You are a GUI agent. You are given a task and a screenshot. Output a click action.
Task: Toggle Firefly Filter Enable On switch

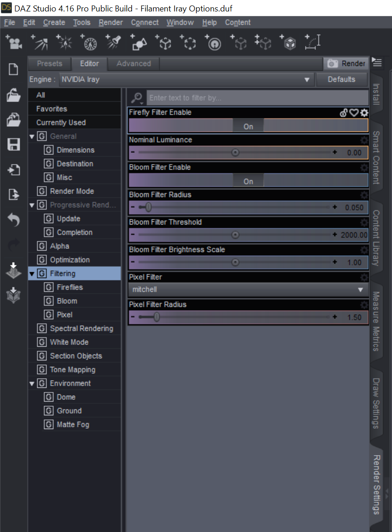[x=248, y=126]
